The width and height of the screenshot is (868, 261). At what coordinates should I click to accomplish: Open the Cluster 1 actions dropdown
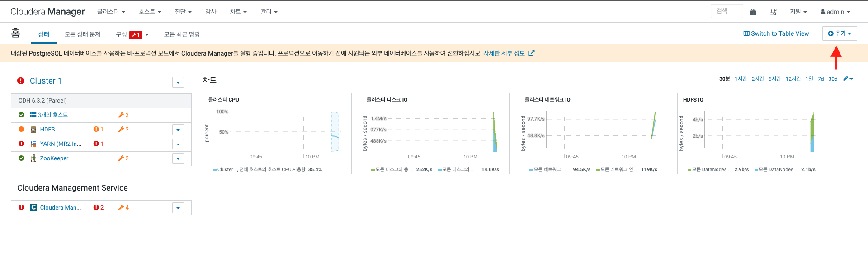[x=178, y=82]
